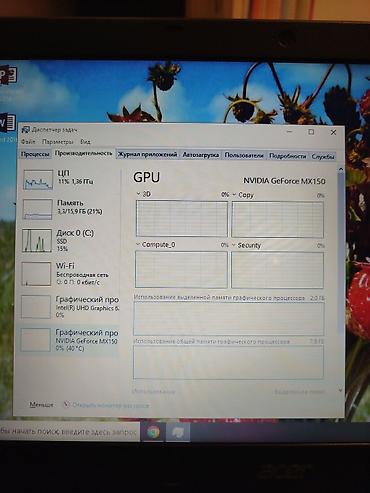Close the Task Manager window

(333, 132)
